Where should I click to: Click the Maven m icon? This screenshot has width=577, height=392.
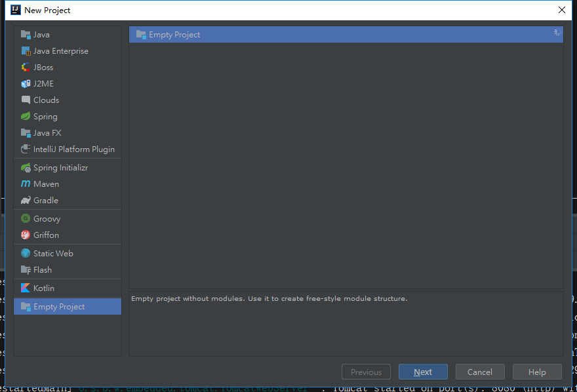pyautogui.click(x=26, y=184)
